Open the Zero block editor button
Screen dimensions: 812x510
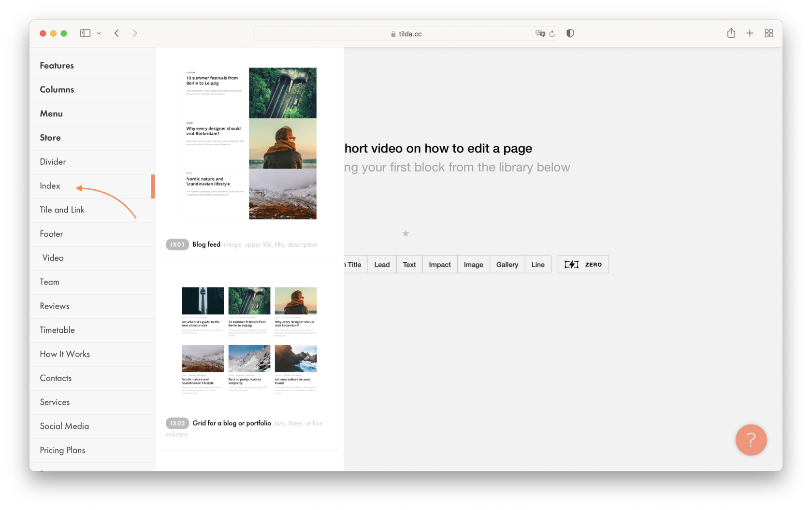(x=583, y=265)
